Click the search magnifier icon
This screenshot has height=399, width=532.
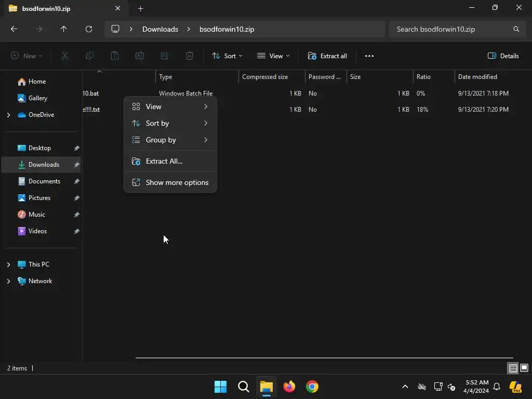[516, 29]
